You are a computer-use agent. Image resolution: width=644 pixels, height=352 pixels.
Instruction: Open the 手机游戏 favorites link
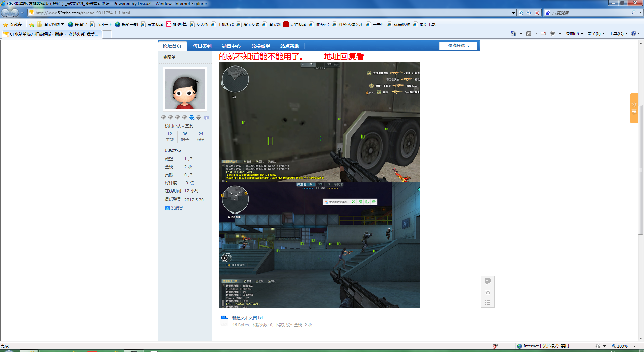(x=222, y=24)
